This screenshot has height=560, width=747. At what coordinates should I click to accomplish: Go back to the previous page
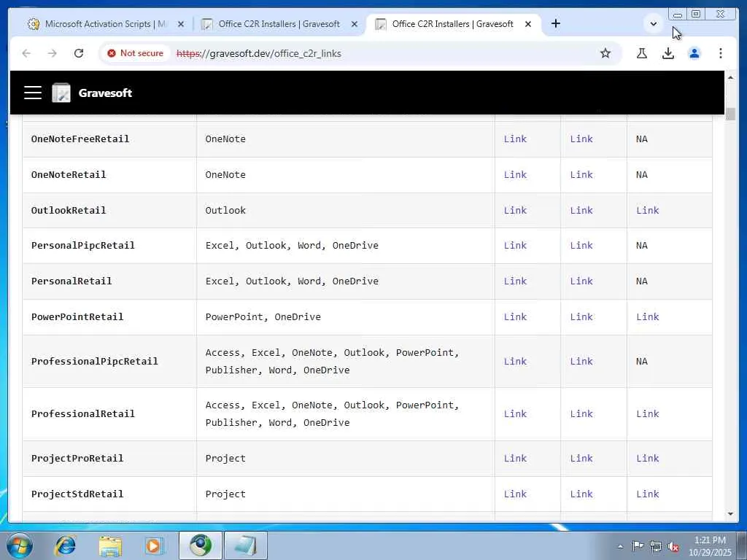pos(26,53)
